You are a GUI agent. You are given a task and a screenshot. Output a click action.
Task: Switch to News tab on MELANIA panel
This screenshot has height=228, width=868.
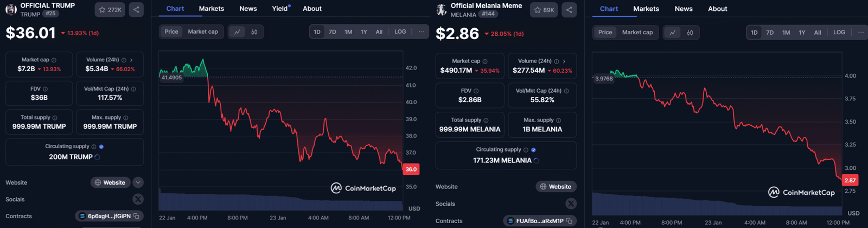pyautogui.click(x=683, y=9)
